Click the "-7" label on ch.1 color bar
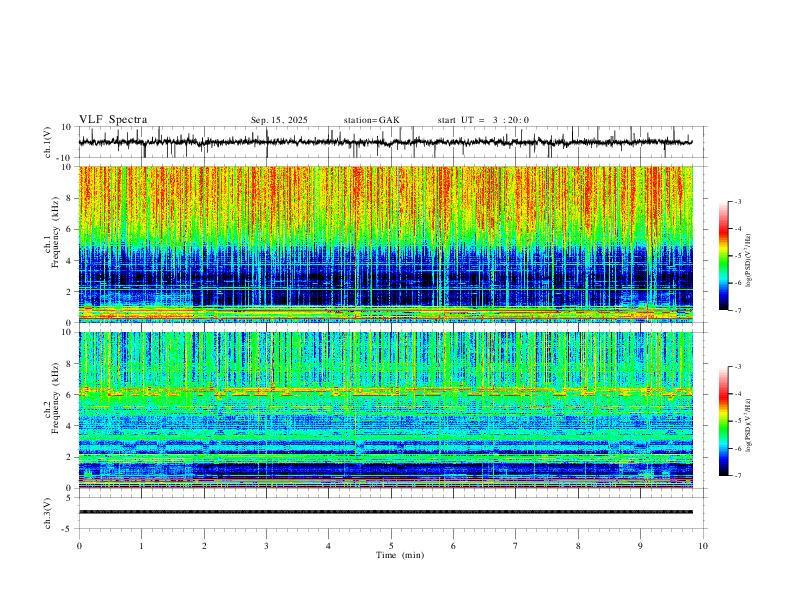The image size is (792, 612). click(738, 310)
